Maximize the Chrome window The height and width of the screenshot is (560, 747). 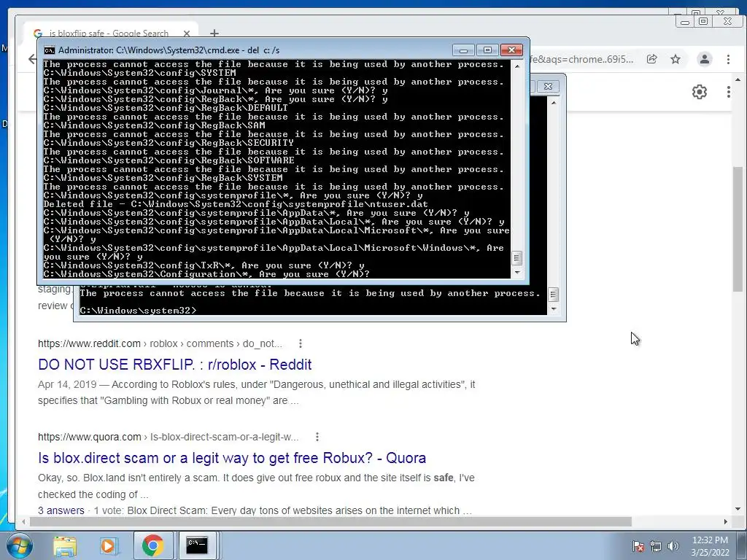[703, 21]
